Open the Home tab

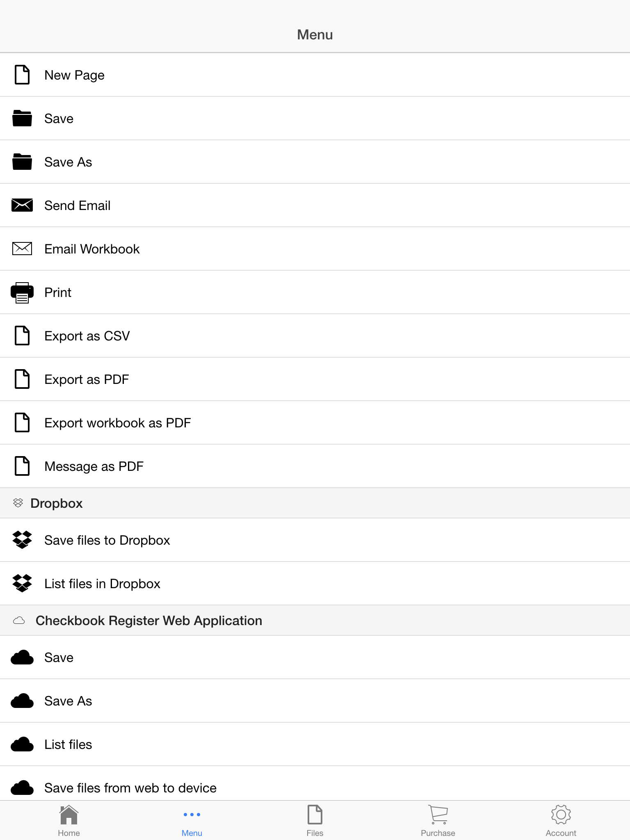point(69,820)
